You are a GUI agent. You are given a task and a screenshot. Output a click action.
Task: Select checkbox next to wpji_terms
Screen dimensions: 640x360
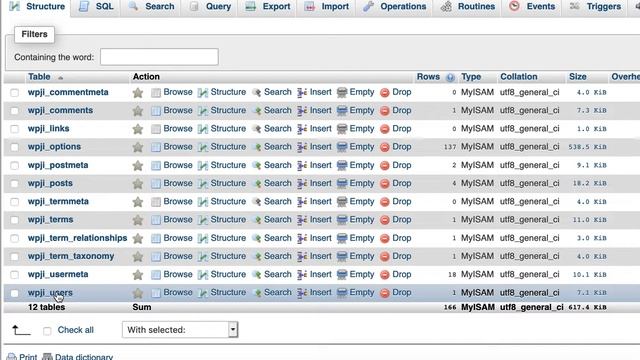tap(15, 220)
